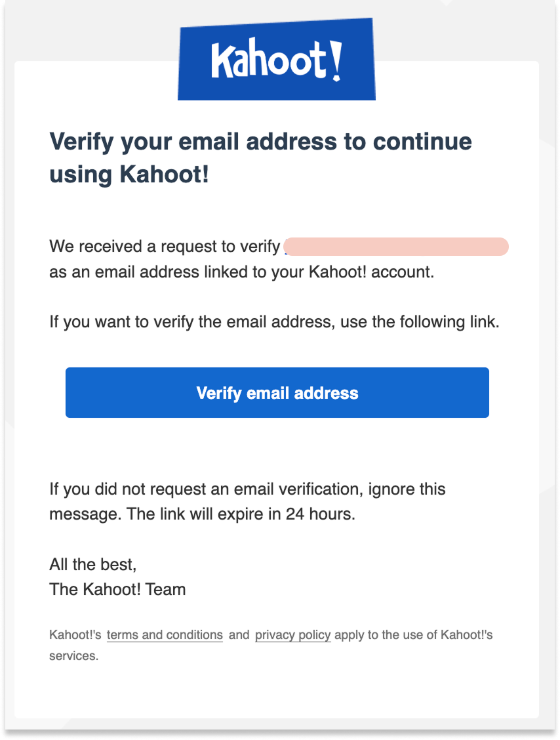
Task: Click the word 'and' between footer links
Action: point(239,635)
